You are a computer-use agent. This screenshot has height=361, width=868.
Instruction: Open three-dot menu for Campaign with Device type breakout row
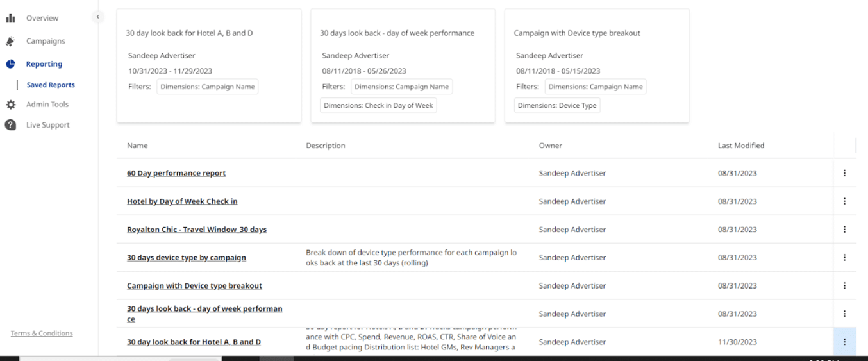[844, 286]
